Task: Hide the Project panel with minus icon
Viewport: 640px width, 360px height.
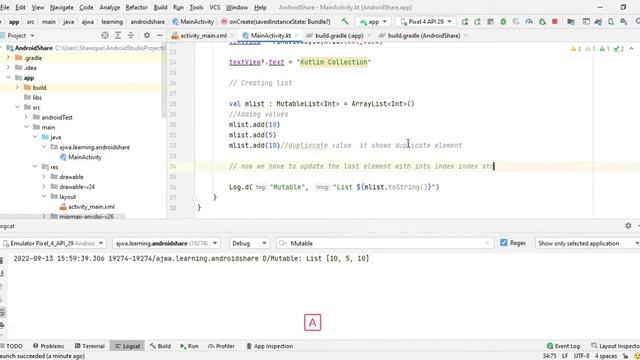Action: coord(160,36)
